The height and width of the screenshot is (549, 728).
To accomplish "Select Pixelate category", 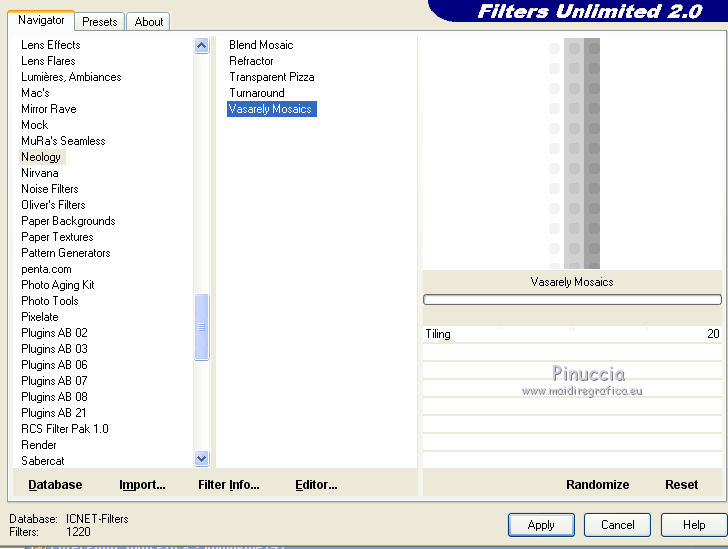I will pos(40,317).
